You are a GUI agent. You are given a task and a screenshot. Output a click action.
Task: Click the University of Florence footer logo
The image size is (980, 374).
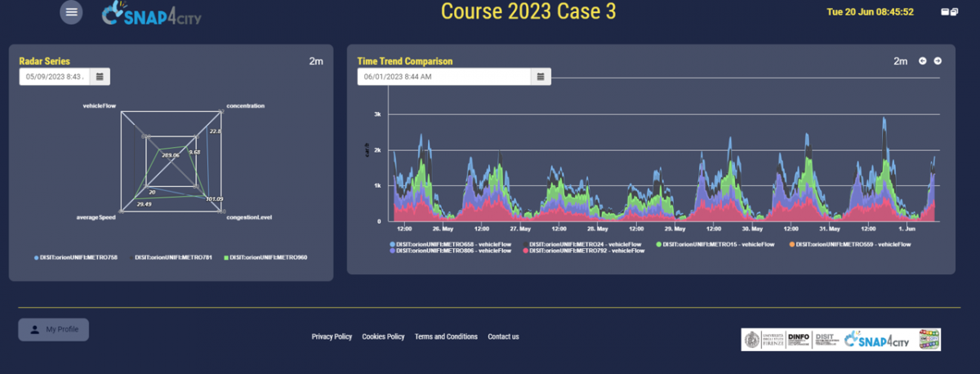click(763, 339)
